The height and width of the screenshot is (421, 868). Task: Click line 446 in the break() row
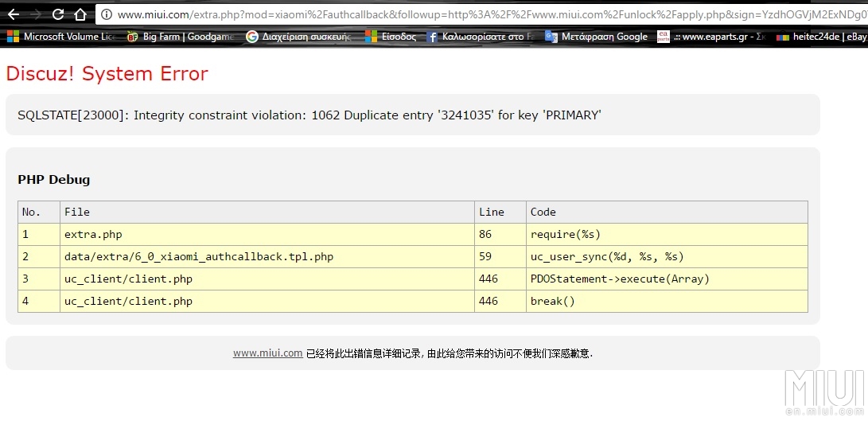click(x=500, y=302)
